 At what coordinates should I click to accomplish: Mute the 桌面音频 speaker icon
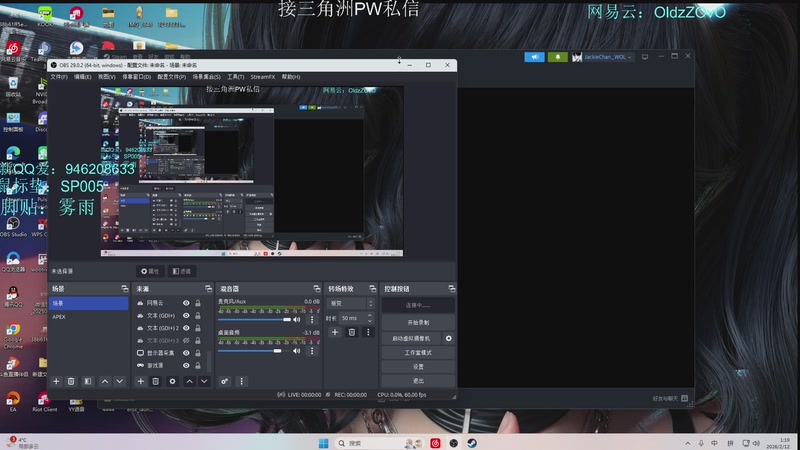[296, 351]
